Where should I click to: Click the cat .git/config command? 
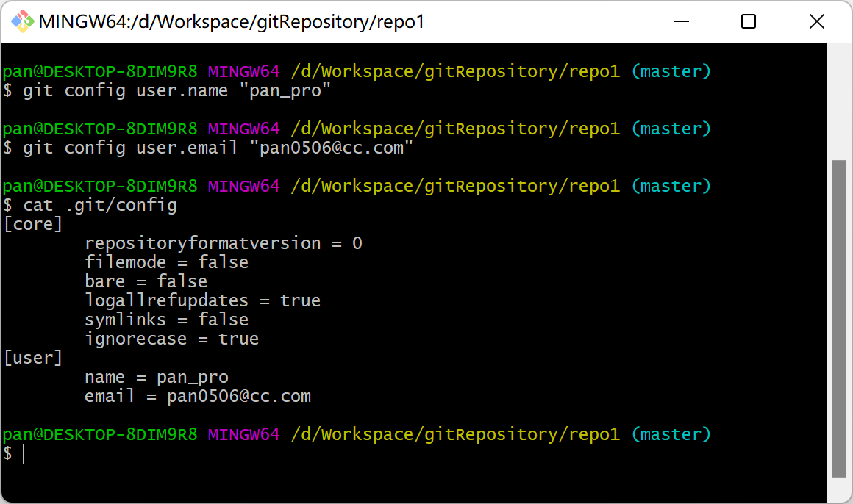coord(100,205)
